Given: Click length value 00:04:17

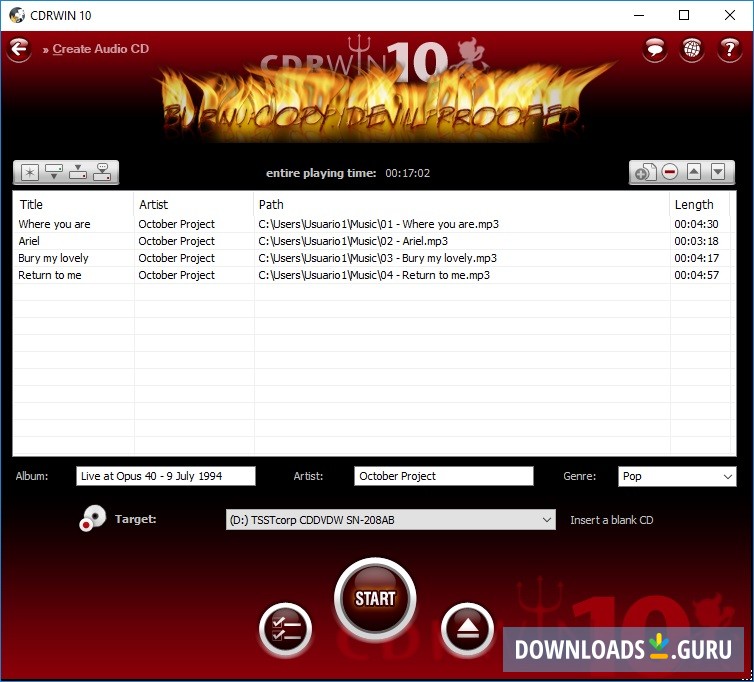Looking at the screenshot, I should (x=696, y=258).
